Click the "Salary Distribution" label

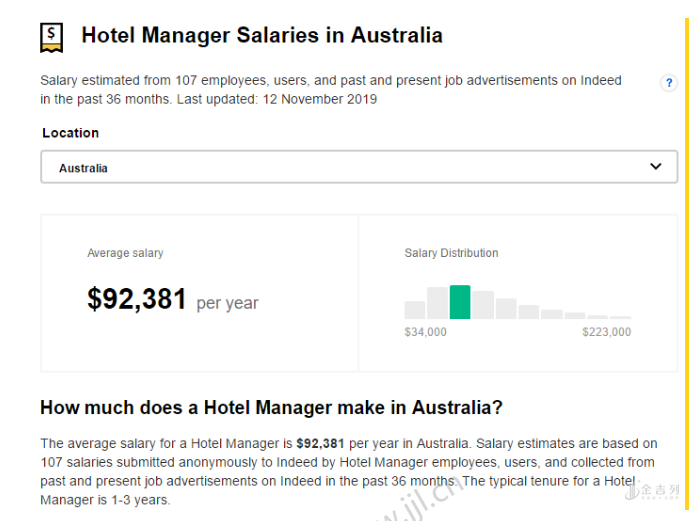[x=451, y=253]
